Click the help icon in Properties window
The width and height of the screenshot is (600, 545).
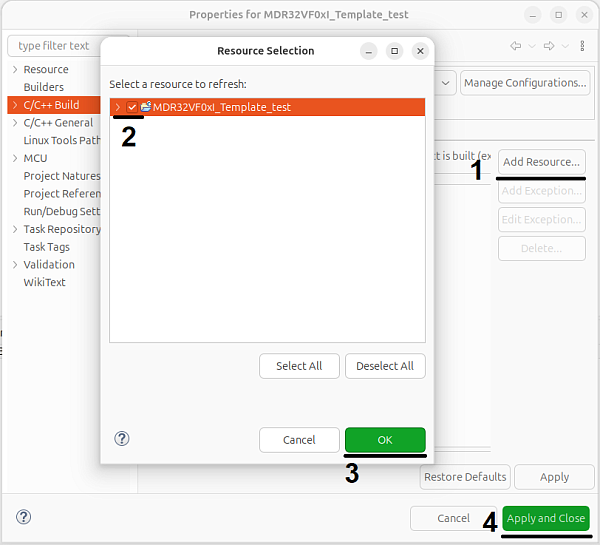pyautogui.click(x=24, y=517)
